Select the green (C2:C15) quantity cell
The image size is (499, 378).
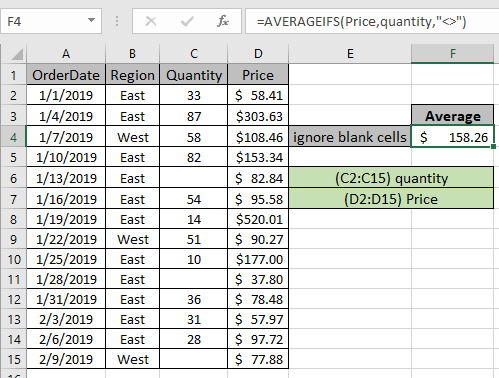(x=391, y=178)
